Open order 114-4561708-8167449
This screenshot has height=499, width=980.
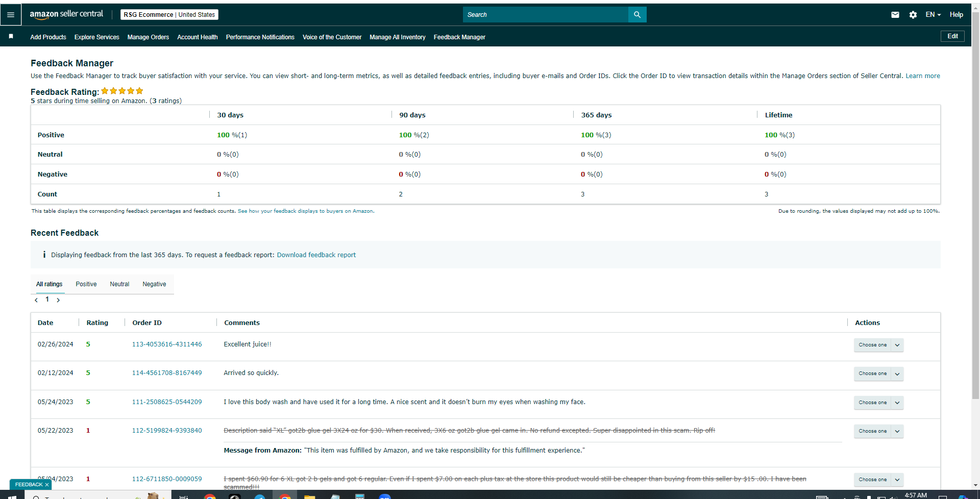click(x=167, y=373)
